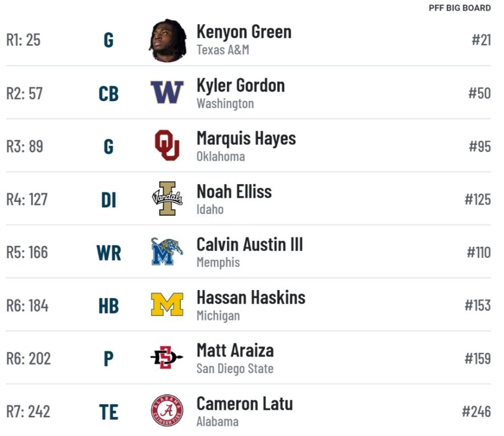This screenshot has height=436, width=504.
Task: Open Kyler Gordon player name link
Action: click(x=241, y=86)
